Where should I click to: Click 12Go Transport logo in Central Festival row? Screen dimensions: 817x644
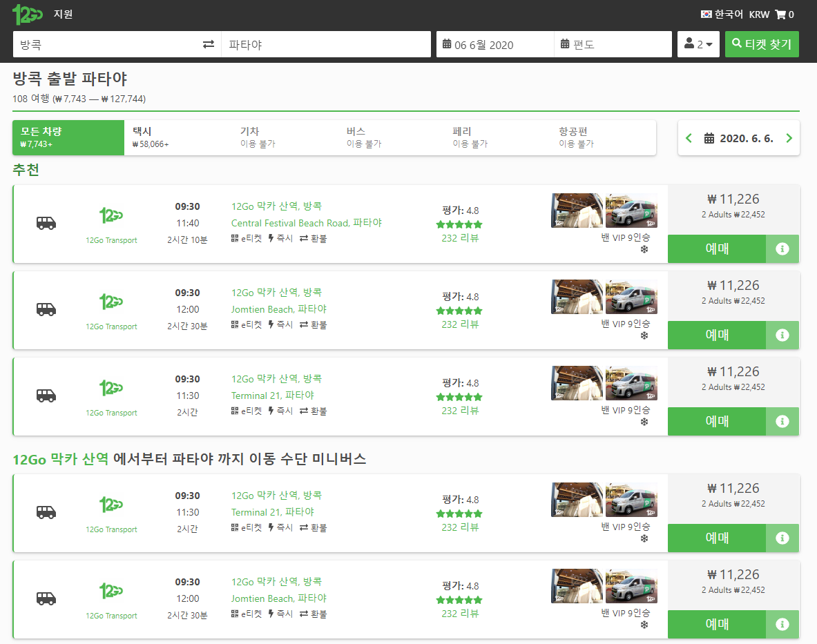click(111, 215)
